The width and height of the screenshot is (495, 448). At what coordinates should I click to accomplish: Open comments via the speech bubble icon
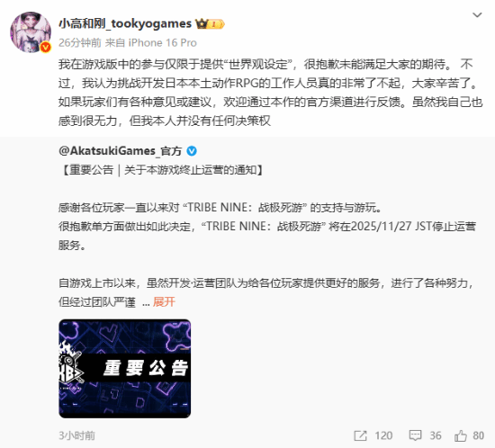tap(415, 435)
